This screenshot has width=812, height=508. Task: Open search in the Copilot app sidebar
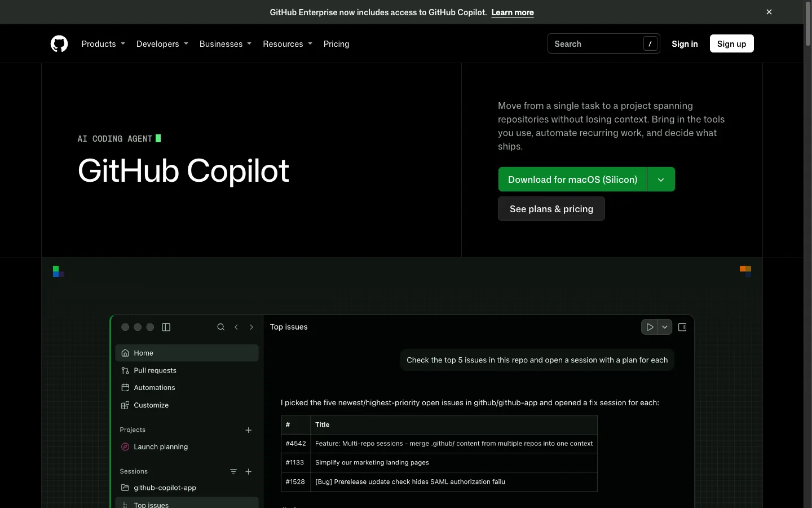(221, 327)
